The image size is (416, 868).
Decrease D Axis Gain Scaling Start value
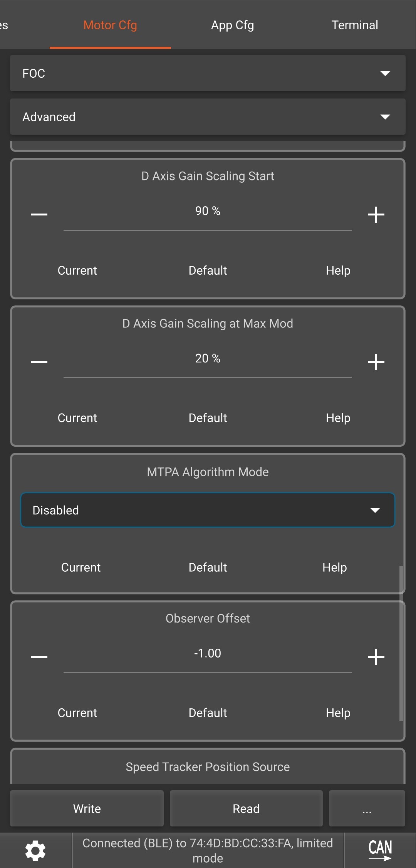coord(39,214)
